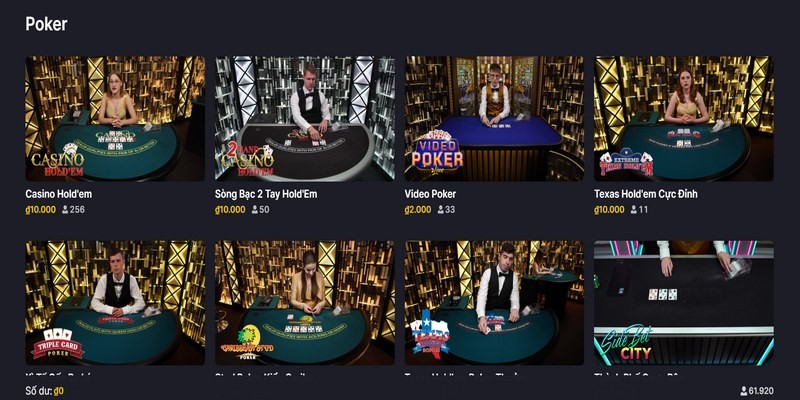
Task: Open the Caribbean Stud Poker thumbnail
Action: 305,303
